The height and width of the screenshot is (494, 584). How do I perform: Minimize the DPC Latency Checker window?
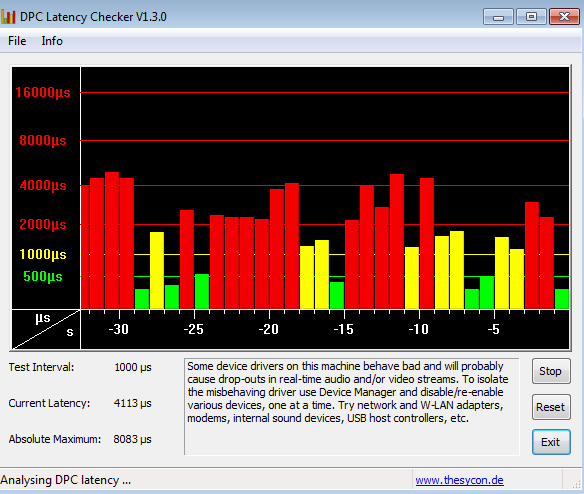498,17
